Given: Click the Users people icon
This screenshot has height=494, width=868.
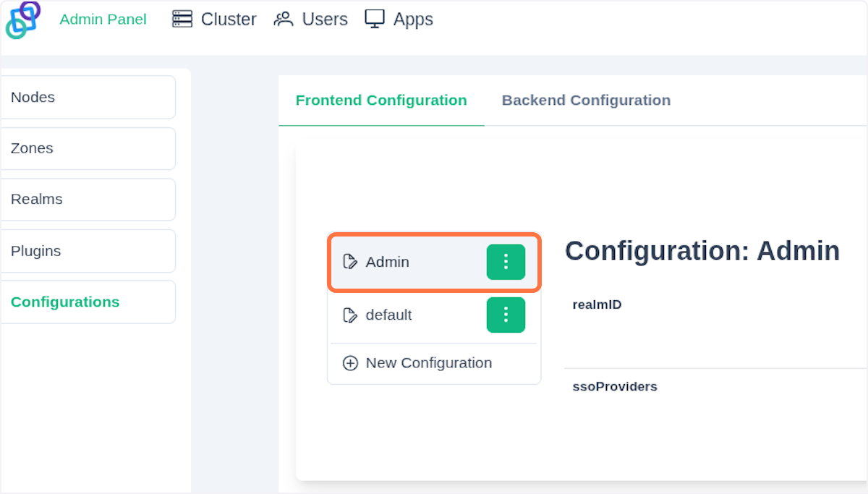Looking at the screenshot, I should 283,20.
